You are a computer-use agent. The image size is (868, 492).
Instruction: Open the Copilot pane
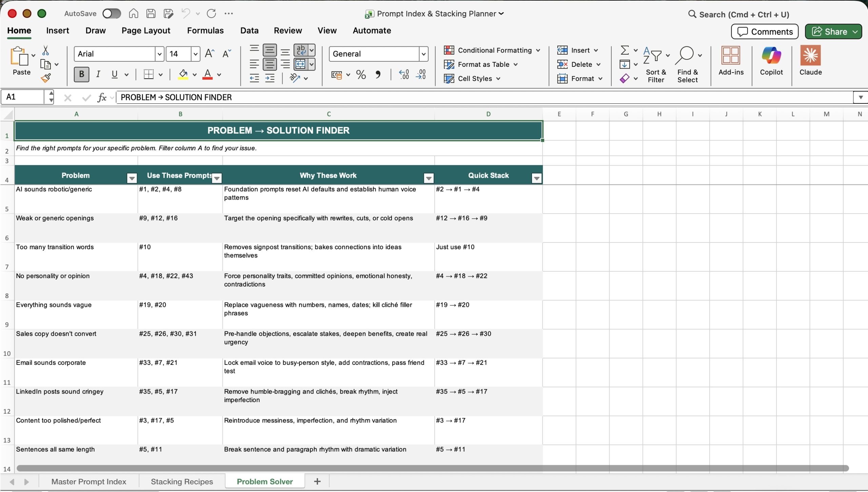771,61
